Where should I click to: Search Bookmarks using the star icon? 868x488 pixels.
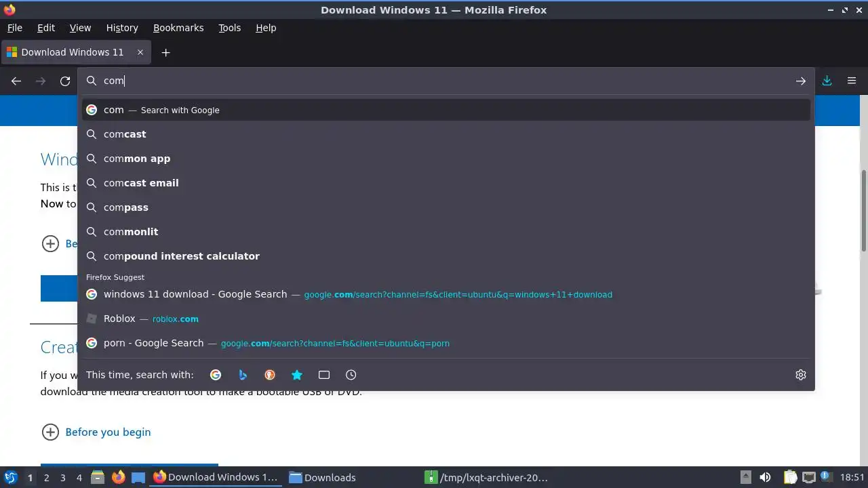point(297,375)
